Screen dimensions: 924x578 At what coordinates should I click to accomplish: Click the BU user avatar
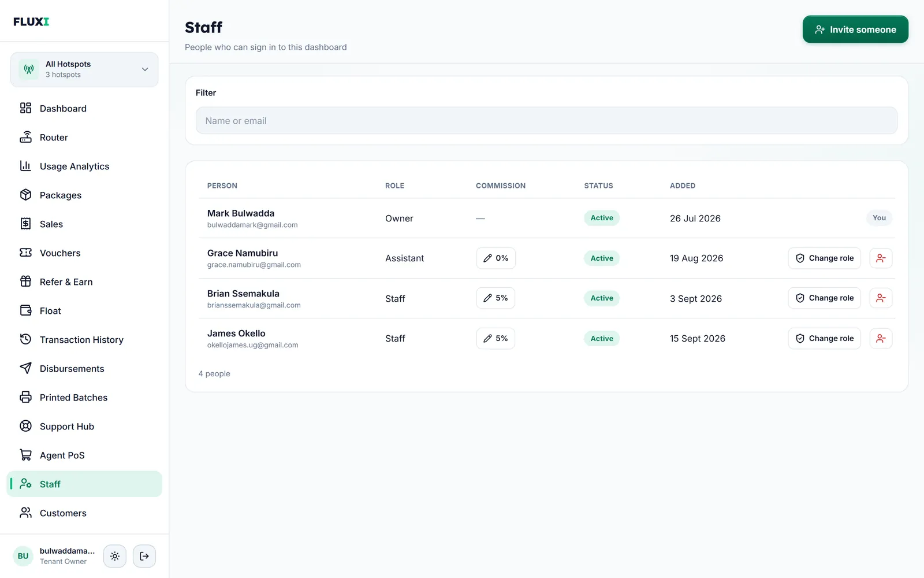coord(23,556)
